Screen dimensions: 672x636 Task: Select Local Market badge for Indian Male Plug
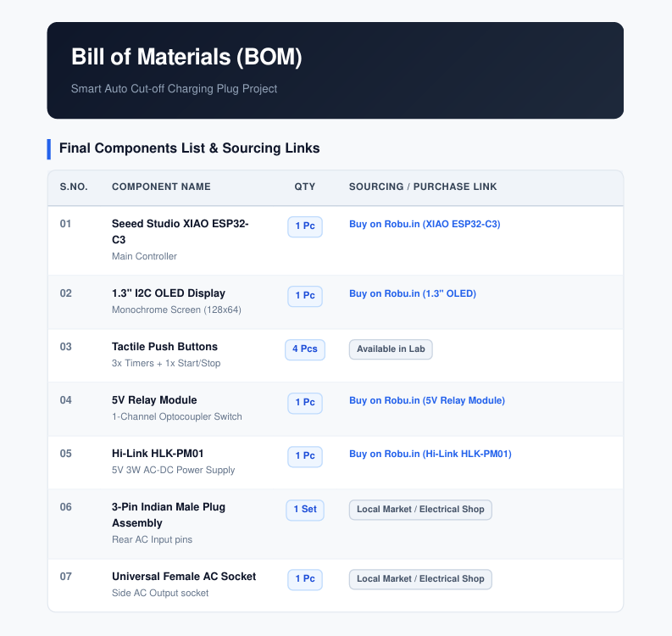(x=420, y=510)
